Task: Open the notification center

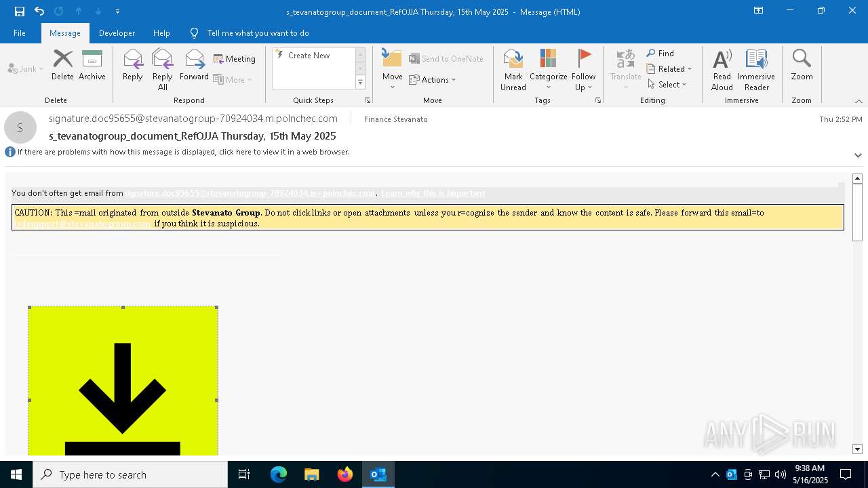Action: pos(846,474)
